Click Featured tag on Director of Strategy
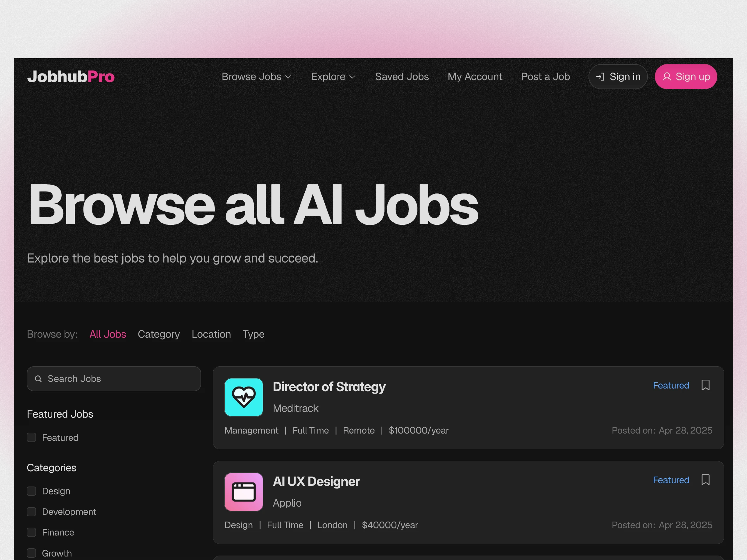 click(x=671, y=385)
